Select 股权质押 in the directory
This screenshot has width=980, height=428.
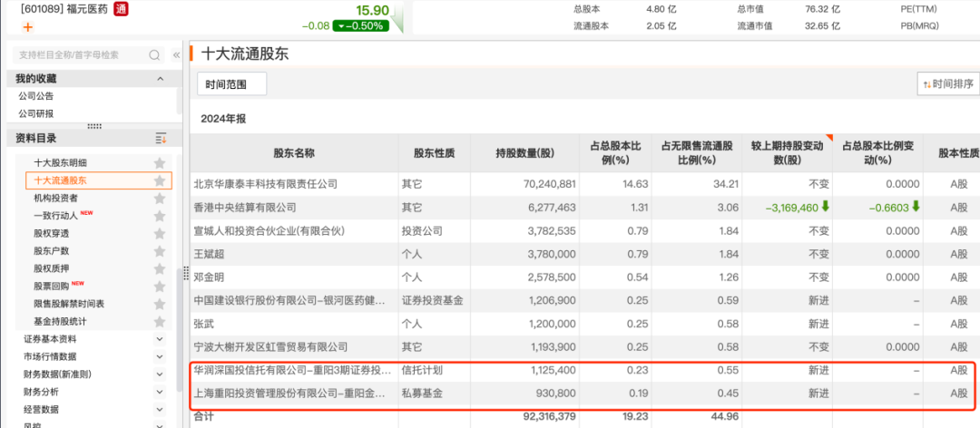[51, 268]
